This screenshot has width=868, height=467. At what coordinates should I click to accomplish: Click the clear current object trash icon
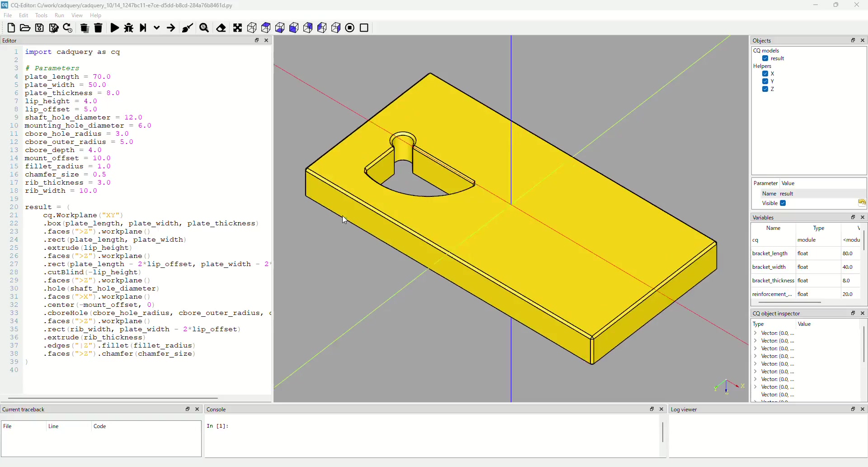coord(98,28)
